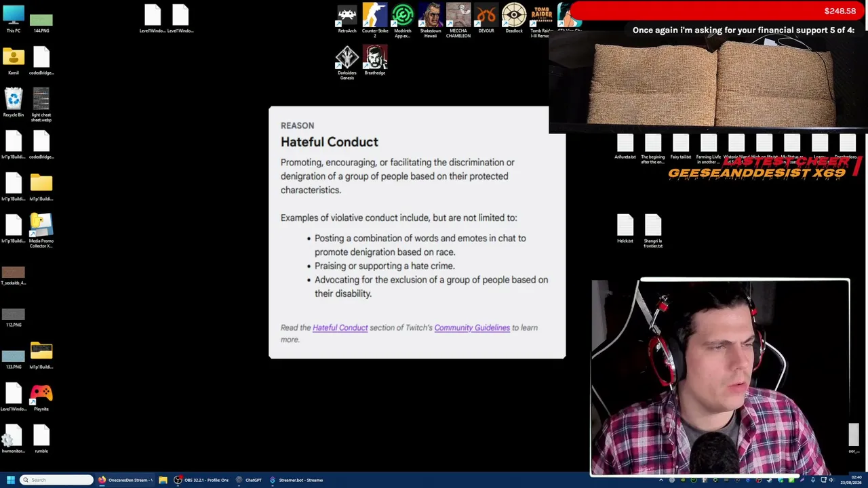Open File Explorer from taskbar
The image size is (868, 488).
(163, 480)
